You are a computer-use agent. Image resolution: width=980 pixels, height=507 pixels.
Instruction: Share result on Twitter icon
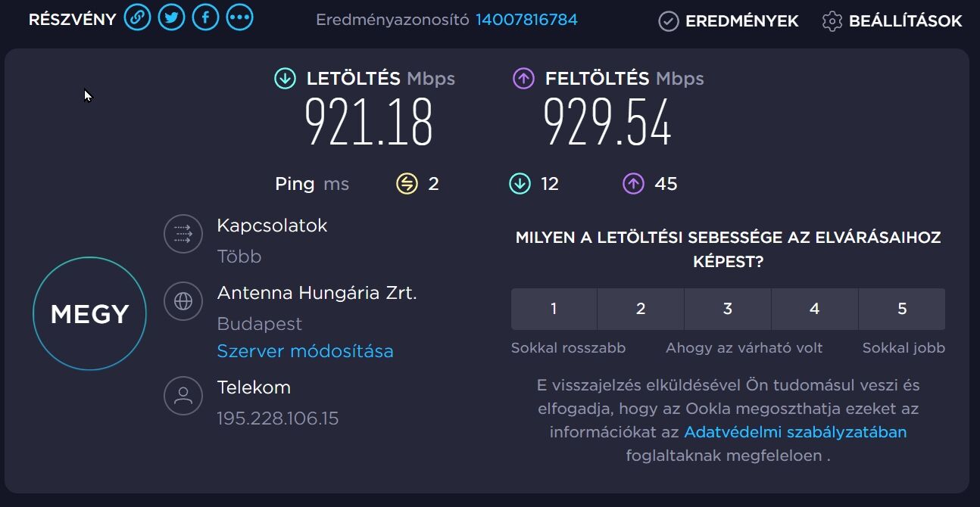[171, 17]
